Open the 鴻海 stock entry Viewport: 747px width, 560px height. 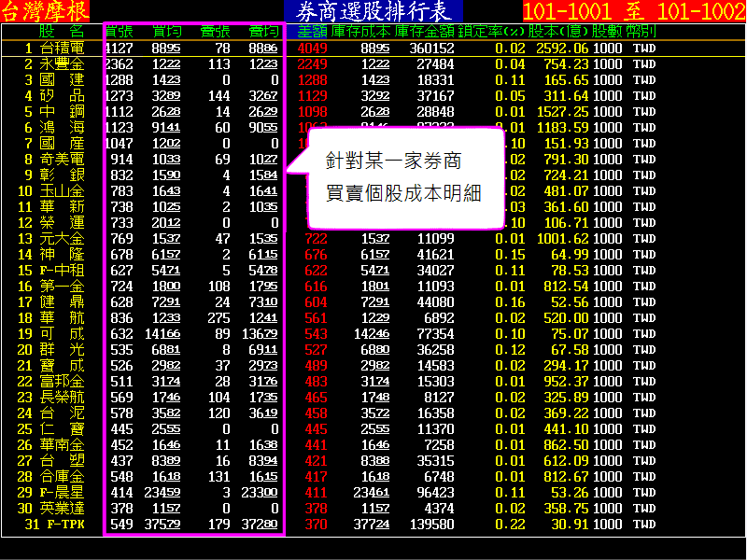63,127
